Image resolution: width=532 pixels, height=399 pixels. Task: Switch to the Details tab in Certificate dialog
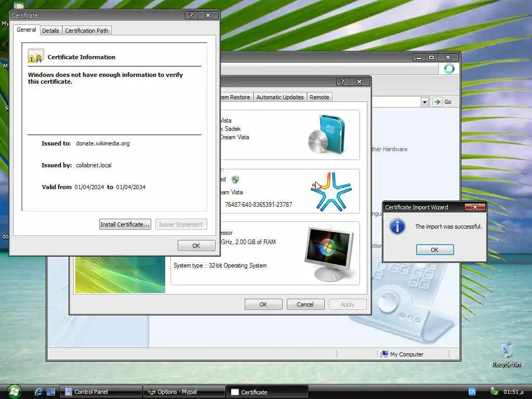(x=50, y=31)
